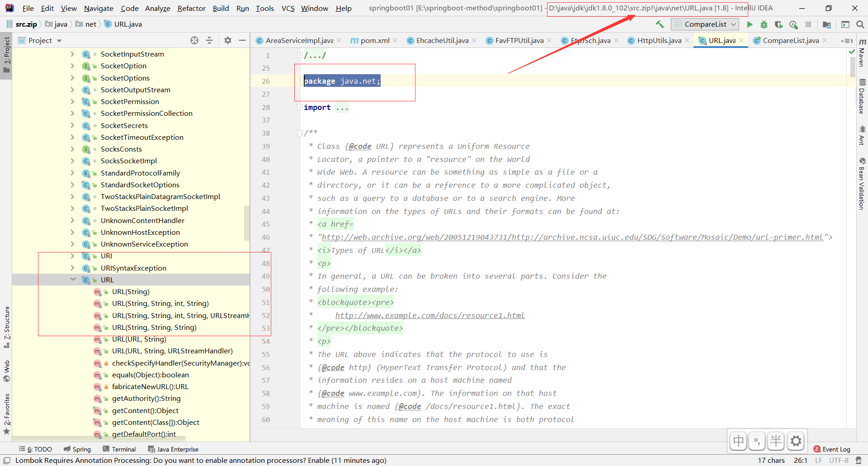Run CompareList with Coverage
868x466 pixels.
(779, 25)
